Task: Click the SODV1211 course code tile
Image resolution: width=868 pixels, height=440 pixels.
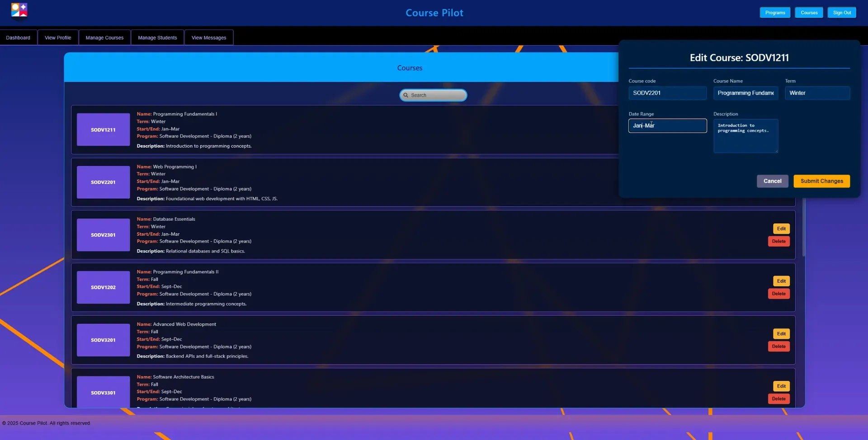Action: 103,130
